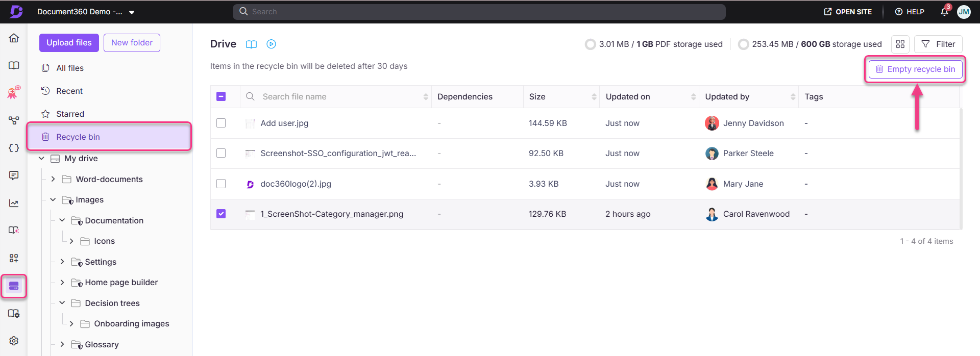The width and height of the screenshot is (980, 356).
Task: Open the Settings gear icon in sidebar
Action: pos(14,341)
